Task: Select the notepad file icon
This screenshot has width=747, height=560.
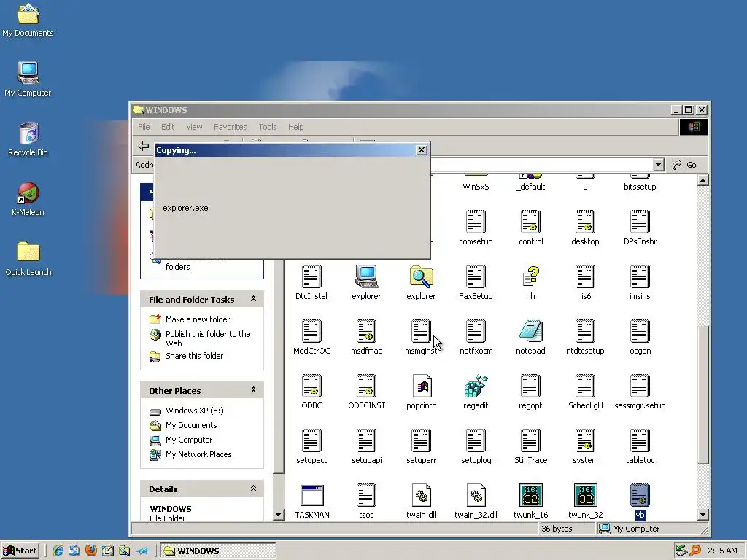Action: [x=530, y=331]
